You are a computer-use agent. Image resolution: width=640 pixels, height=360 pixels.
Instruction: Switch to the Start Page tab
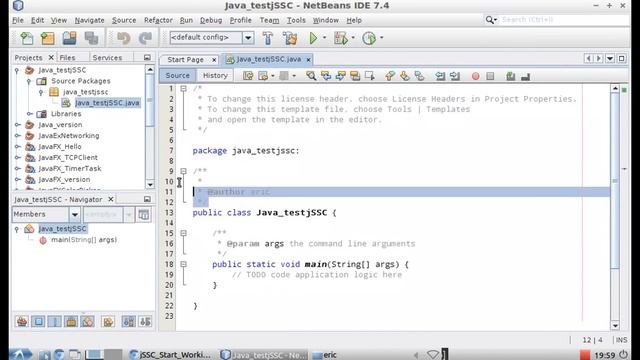[x=185, y=60]
